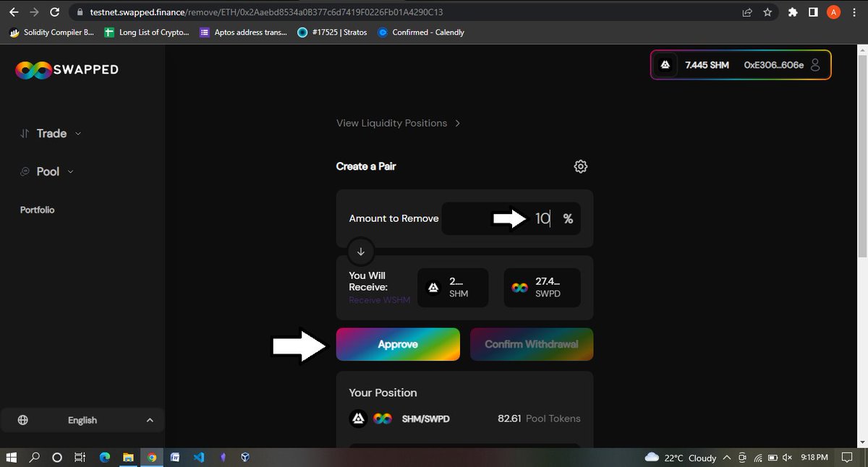Click Confirm Withdrawal button
The image size is (868, 467).
click(x=532, y=344)
